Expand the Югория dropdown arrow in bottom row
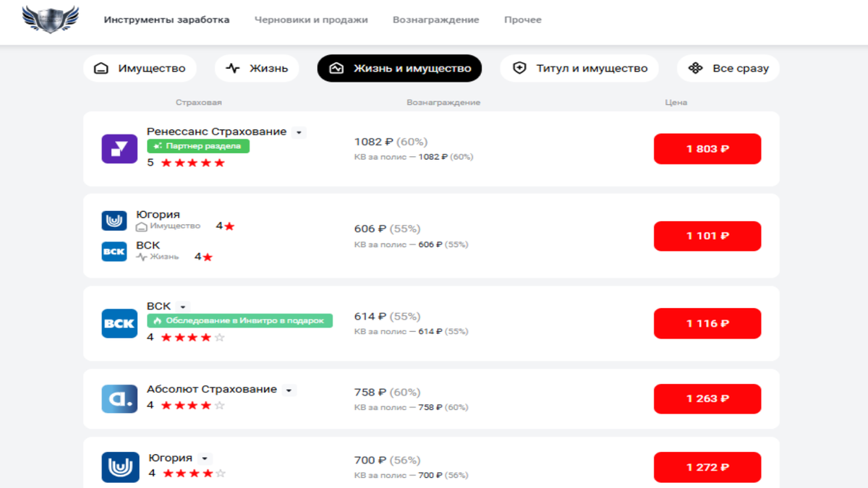Image resolution: width=868 pixels, height=488 pixels. click(x=205, y=458)
